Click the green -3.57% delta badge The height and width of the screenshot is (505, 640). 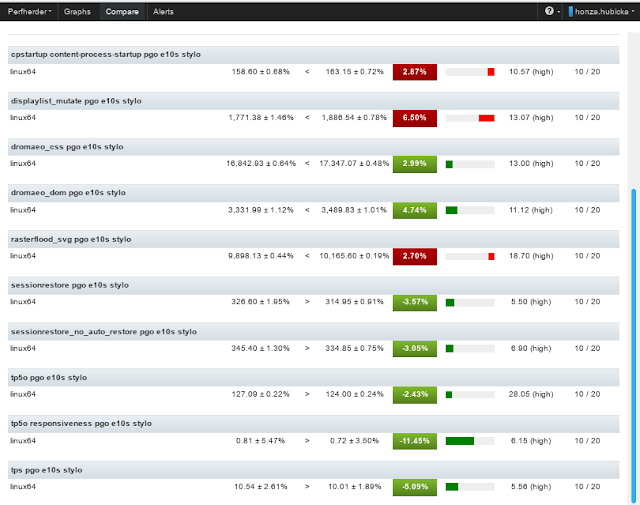pos(415,303)
